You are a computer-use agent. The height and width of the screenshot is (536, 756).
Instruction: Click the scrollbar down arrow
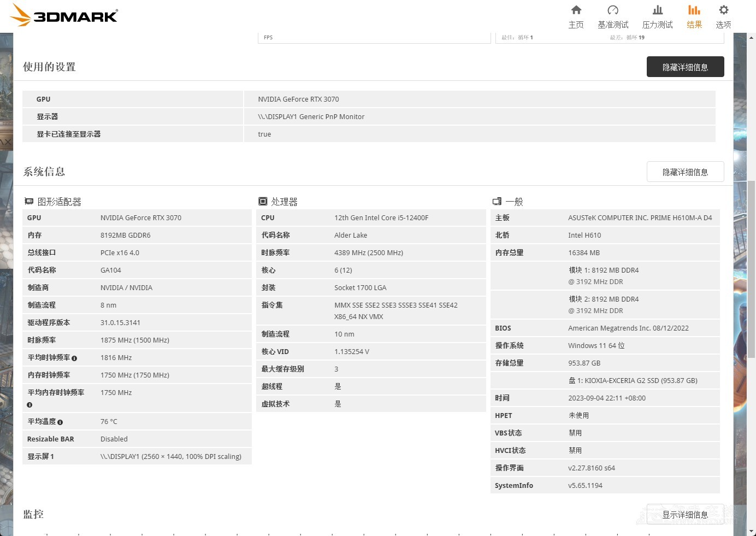click(752, 531)
